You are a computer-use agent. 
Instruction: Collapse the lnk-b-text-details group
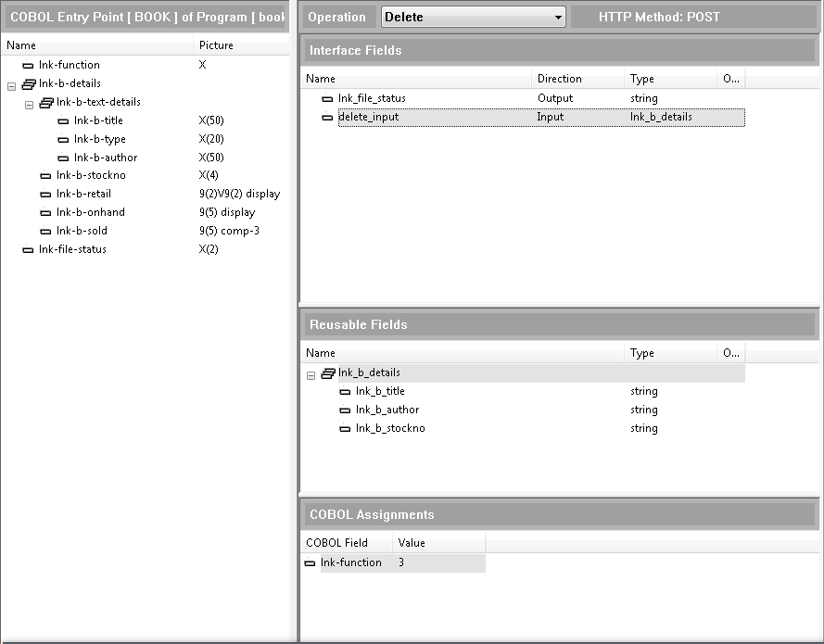29,103
